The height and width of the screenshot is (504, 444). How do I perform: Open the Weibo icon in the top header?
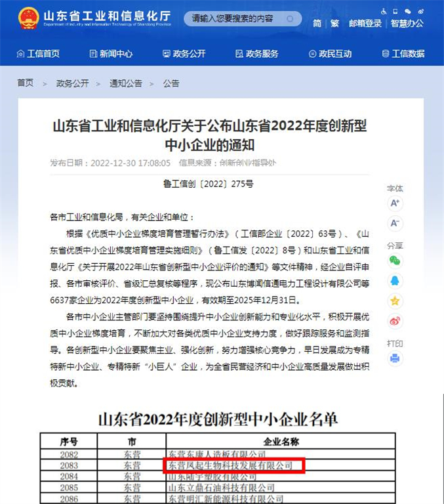[420, 12]
